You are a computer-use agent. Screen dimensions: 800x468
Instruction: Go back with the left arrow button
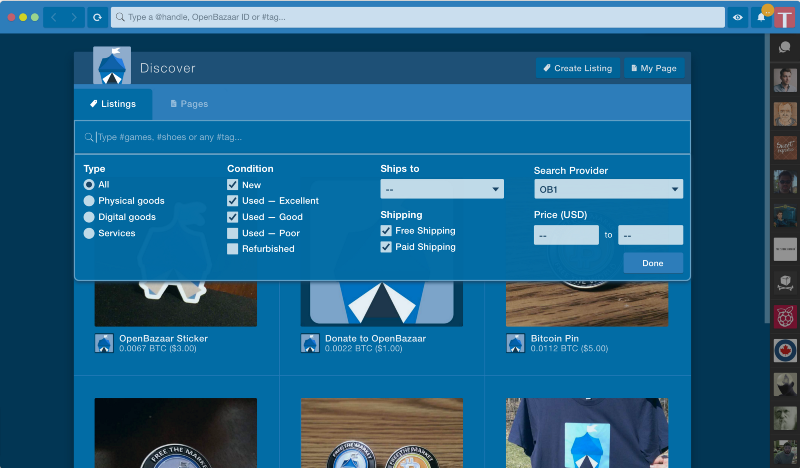54,17
